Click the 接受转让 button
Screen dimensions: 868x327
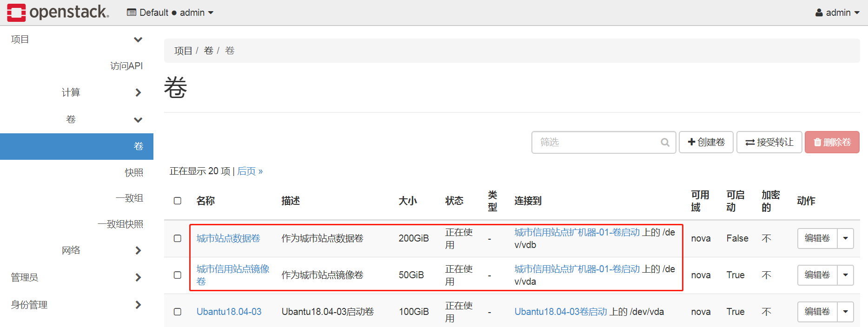pos(769,142)
